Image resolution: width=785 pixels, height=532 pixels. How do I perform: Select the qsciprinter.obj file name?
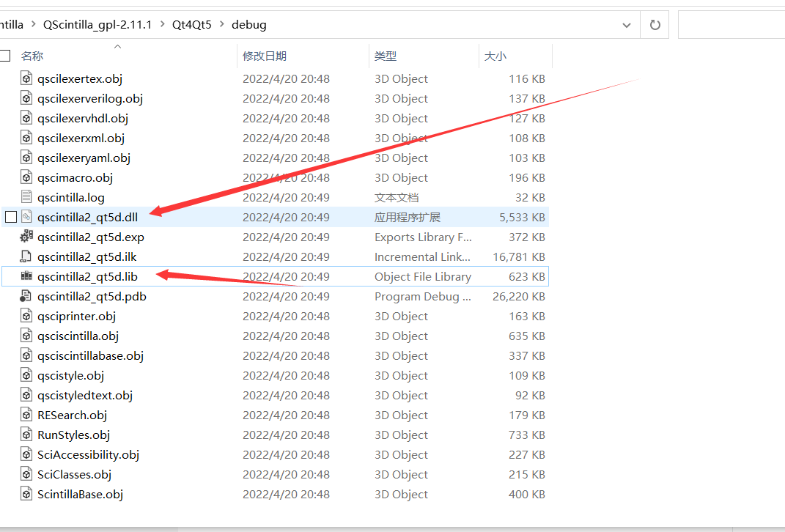[76, 316]
